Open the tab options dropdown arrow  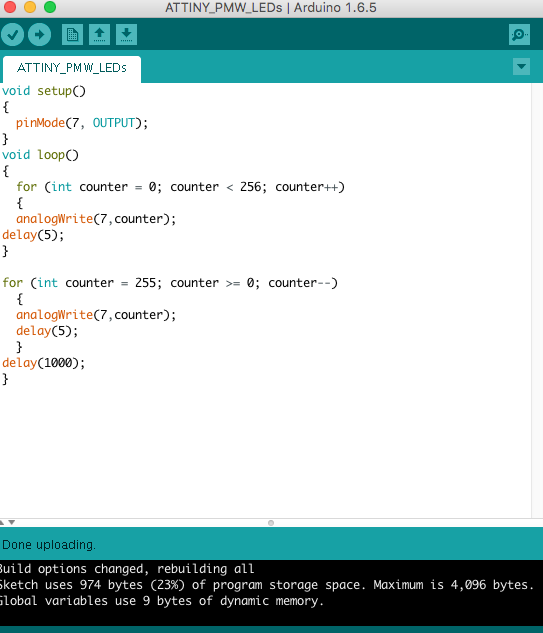click(x=521, y=67)
